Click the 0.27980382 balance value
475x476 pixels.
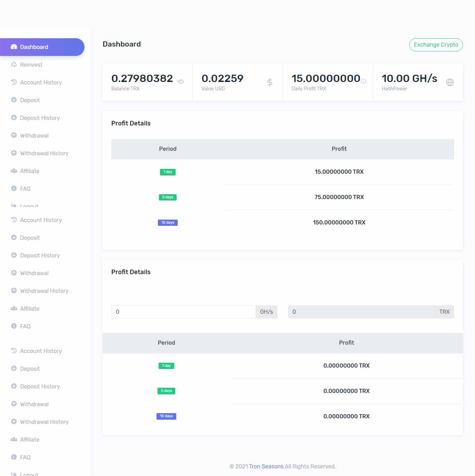[x=142, y=79]
